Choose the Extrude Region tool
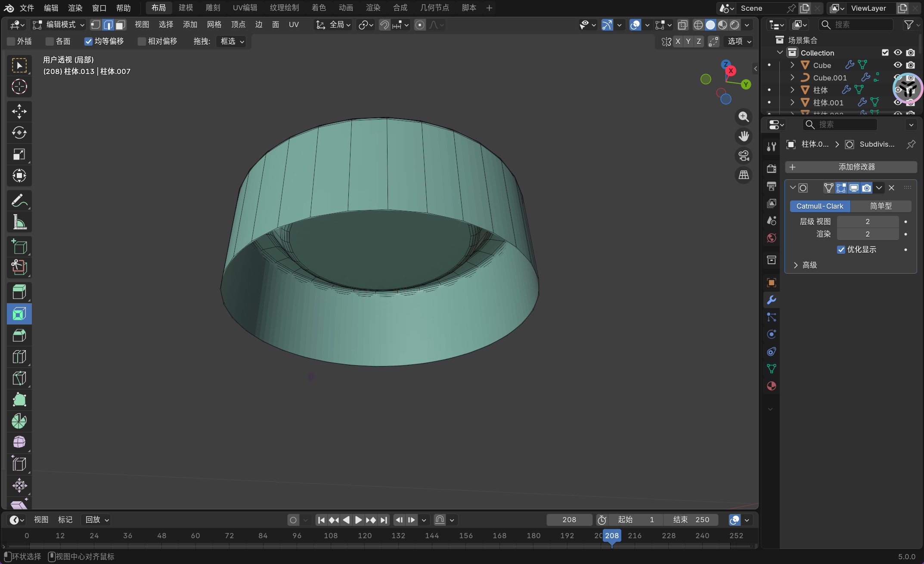The height and width of the screenshot is (564, 924). pyautogui.click(x=19, y=292)
